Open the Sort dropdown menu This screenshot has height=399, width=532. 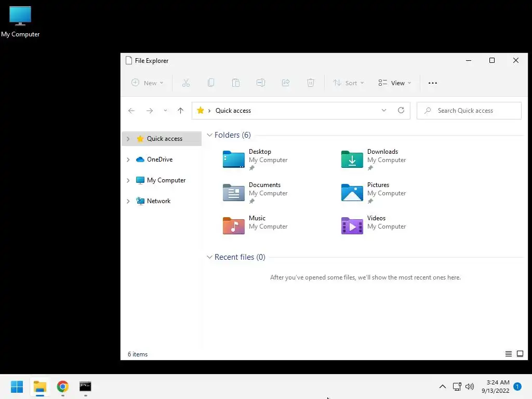pos(349,83)
